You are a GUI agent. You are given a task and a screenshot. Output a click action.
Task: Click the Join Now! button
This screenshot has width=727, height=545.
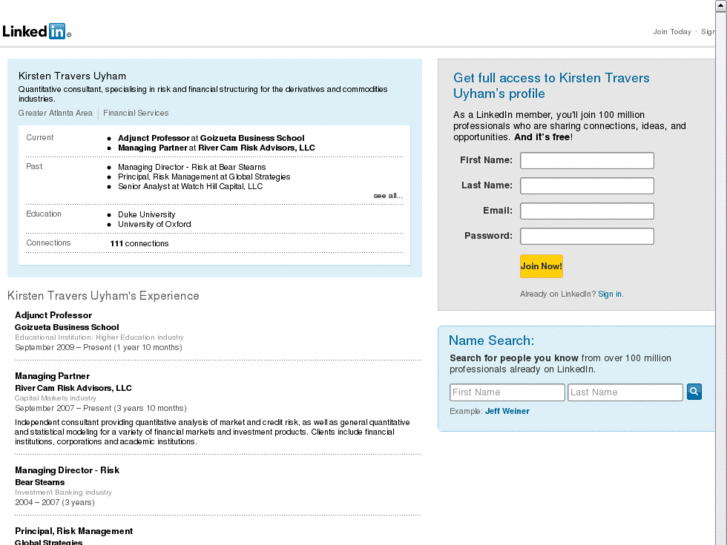(x=541, y=266)
